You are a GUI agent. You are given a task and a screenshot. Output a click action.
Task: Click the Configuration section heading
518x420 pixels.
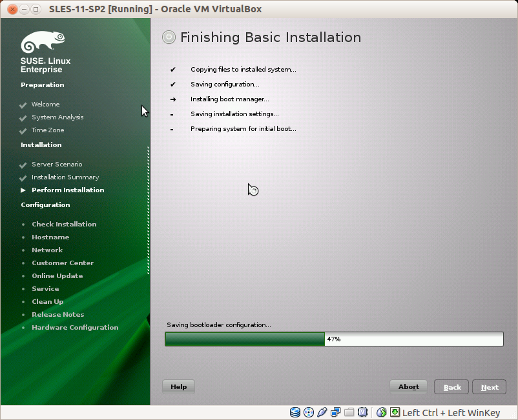pos(45,205)
